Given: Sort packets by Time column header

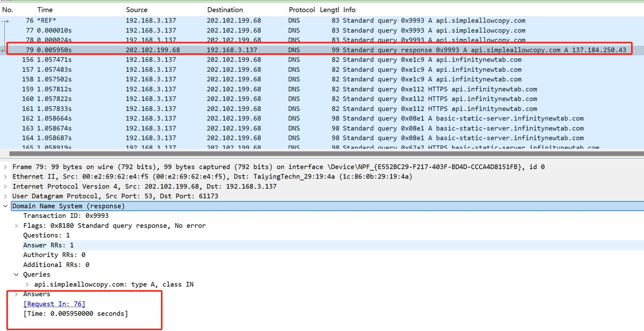Looking at the screenshot, I should [x=45, y=10].
